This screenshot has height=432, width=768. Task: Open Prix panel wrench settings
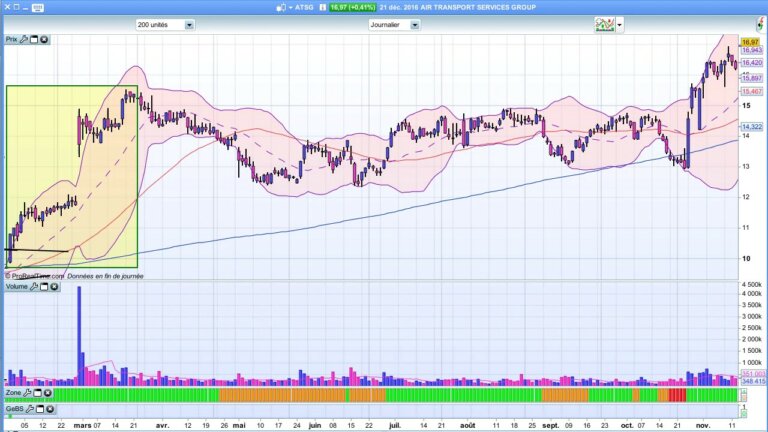24,40
